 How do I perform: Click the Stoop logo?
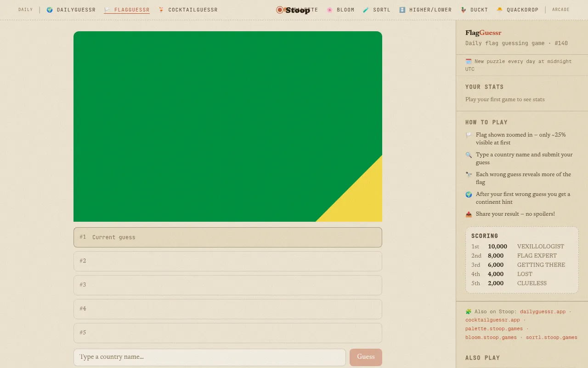click(293, 10)
